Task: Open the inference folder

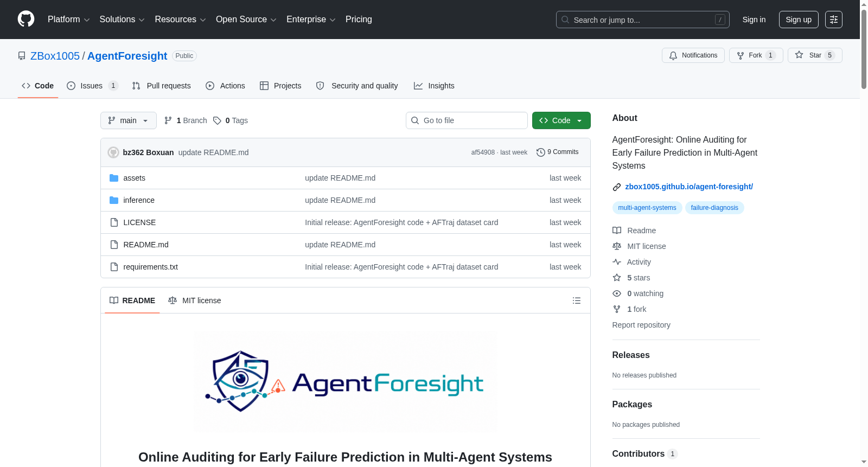Action: (x=139, y=200)
